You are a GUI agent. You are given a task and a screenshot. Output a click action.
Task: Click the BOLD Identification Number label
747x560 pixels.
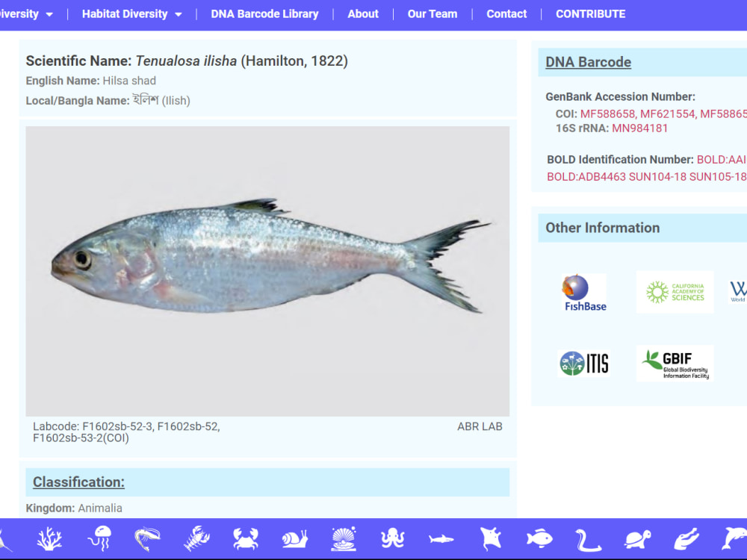tap(620, 160)
